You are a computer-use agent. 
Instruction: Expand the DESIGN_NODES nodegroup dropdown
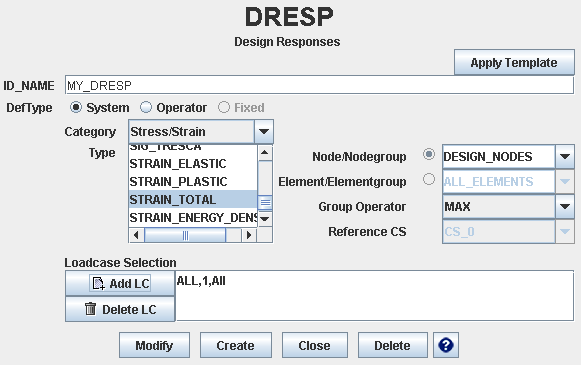(x=565, y=157)
